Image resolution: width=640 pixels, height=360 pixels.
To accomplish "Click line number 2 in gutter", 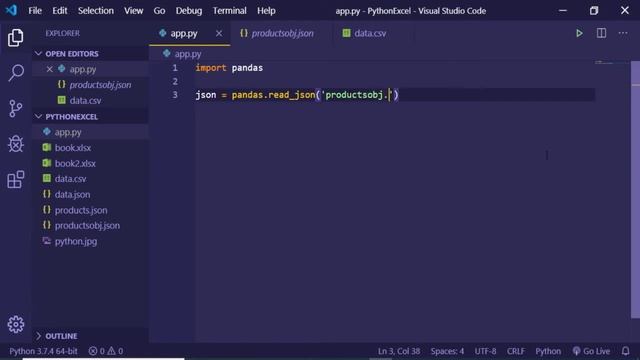I will click(x=175, y=81).
